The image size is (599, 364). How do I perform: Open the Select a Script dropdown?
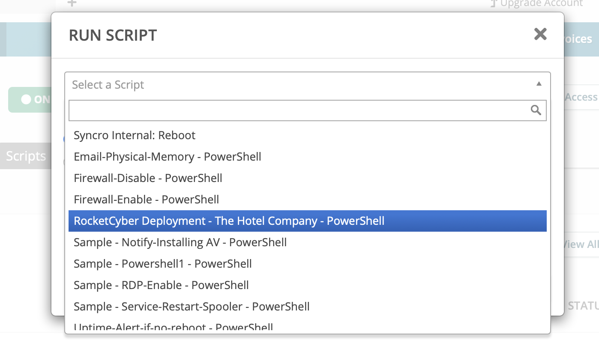pyautogui.click(x=307, y=84)
